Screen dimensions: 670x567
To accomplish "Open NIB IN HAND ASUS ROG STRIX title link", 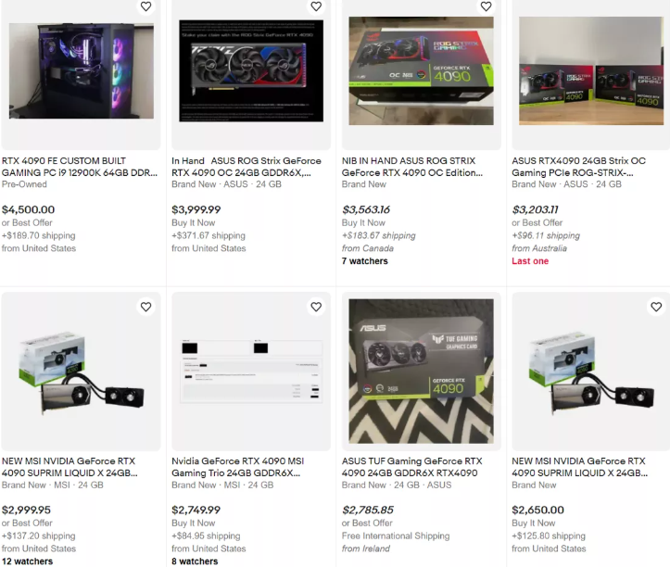I will [412, 167].
